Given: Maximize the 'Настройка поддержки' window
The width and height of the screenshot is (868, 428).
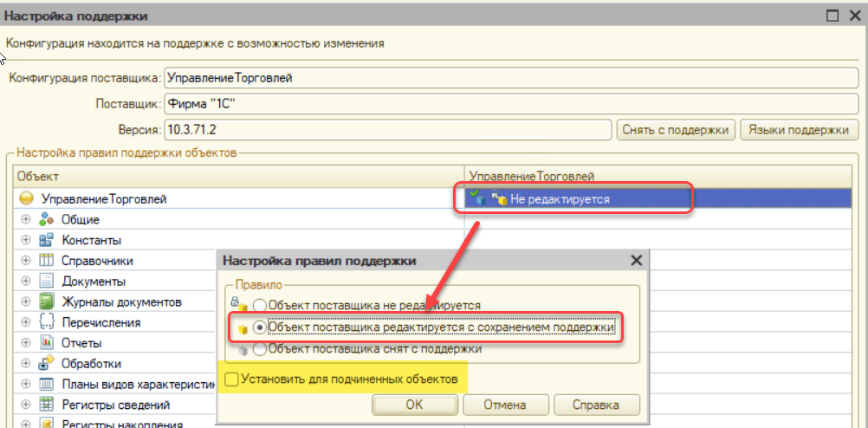Looking at the screenshot, I should tap(832, 16).
